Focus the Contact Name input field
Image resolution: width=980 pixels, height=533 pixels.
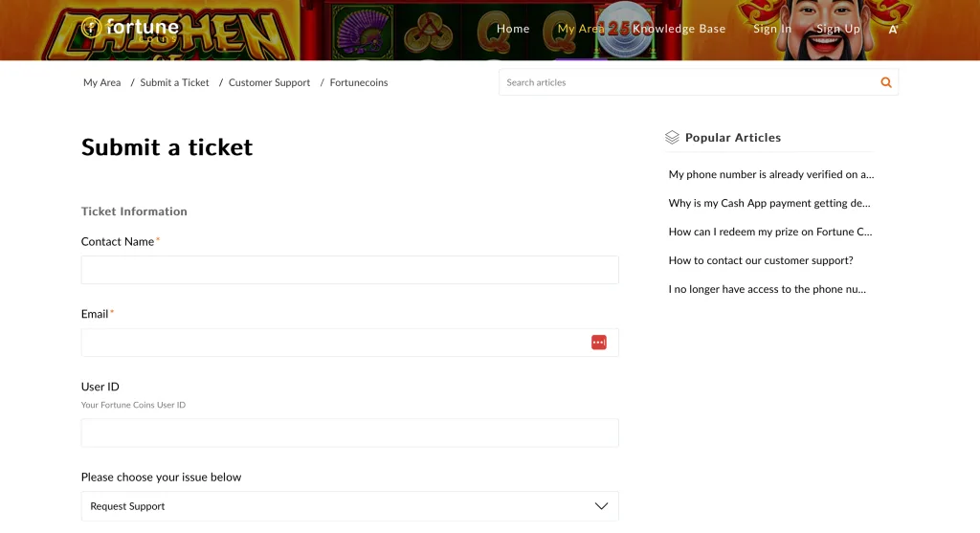[349, 270]
